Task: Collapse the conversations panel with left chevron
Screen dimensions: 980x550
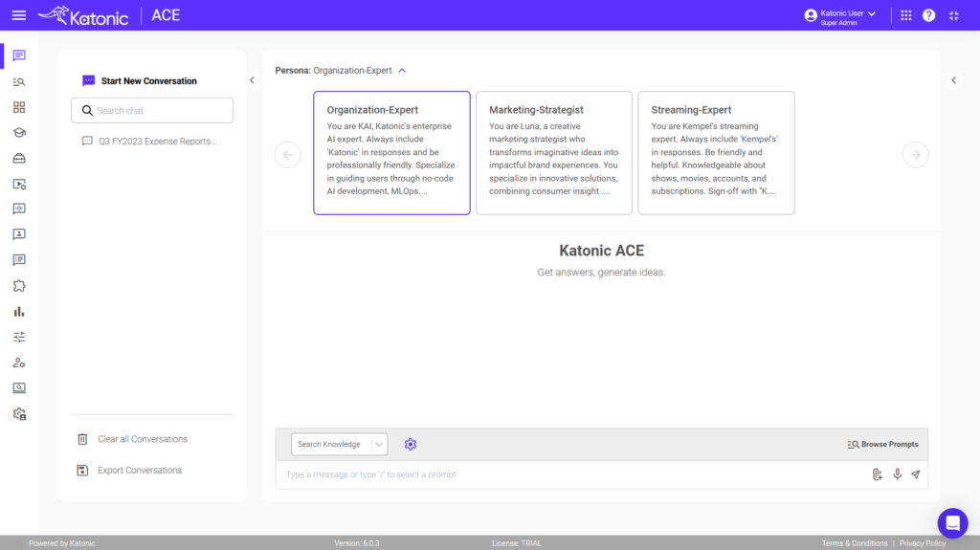Action: [252, 80]
